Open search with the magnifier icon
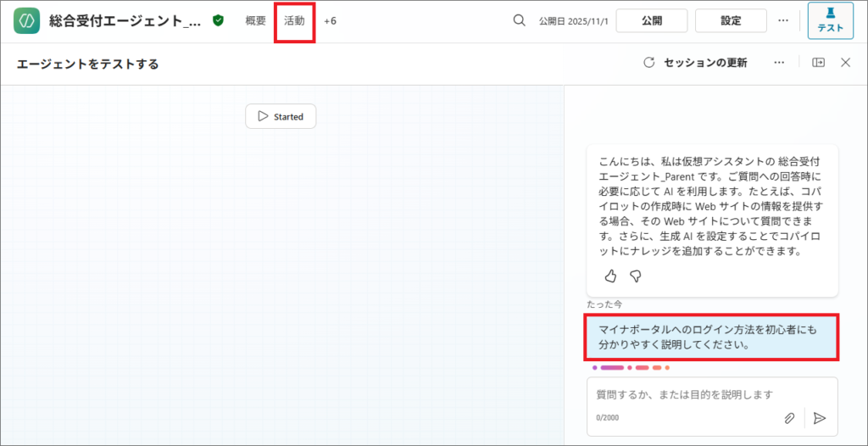 tap(520, 20)
